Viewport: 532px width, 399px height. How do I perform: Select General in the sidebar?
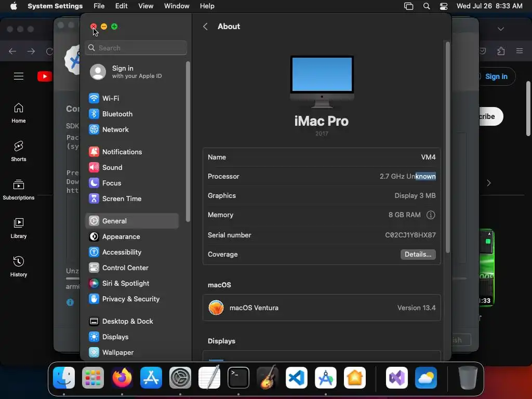point(132,221)
